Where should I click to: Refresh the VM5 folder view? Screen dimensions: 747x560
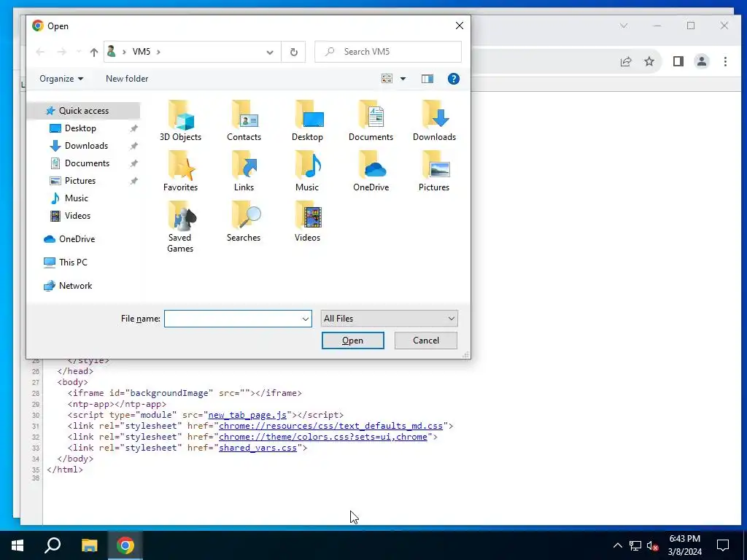293,52
